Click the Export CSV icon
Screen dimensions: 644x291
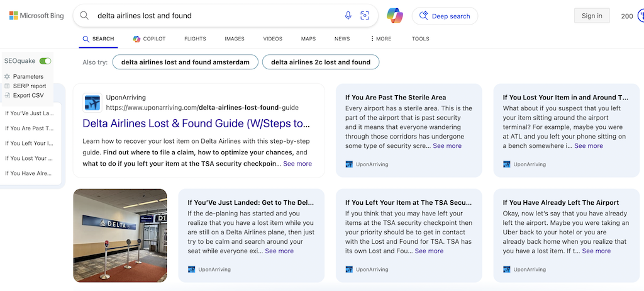(7, 96)
